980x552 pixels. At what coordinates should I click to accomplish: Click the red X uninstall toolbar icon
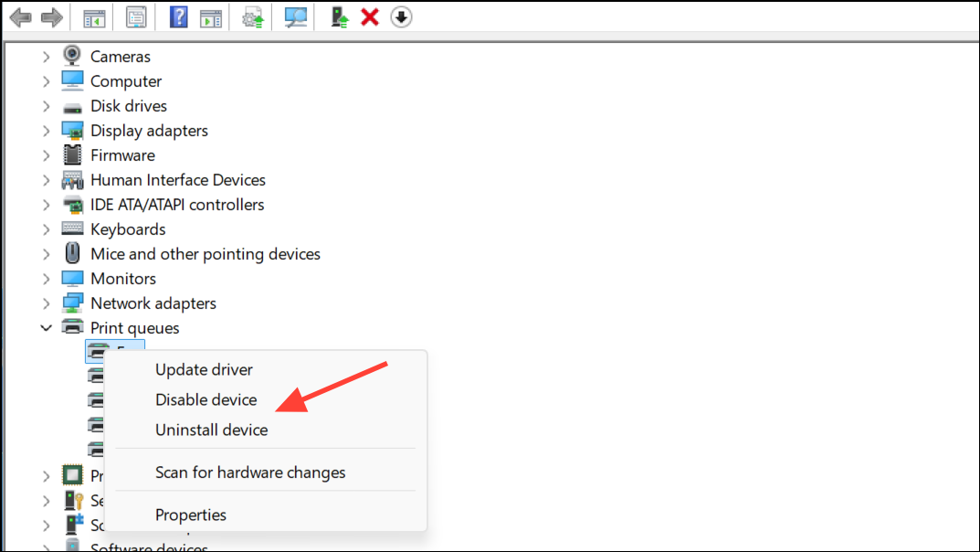pyautogui.click(x=370, y=16)
